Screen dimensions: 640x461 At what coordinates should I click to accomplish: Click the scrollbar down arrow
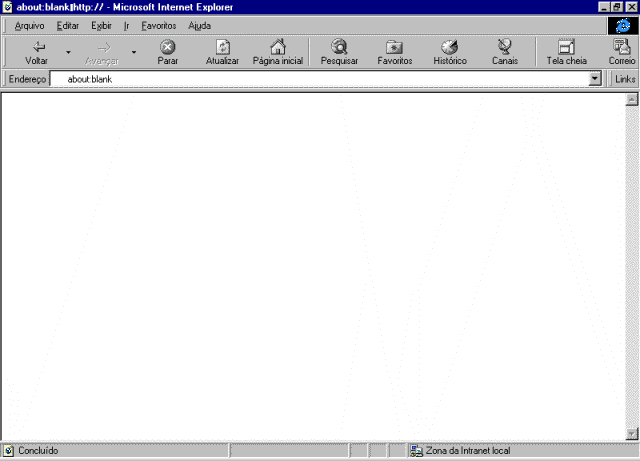point(631,434)
